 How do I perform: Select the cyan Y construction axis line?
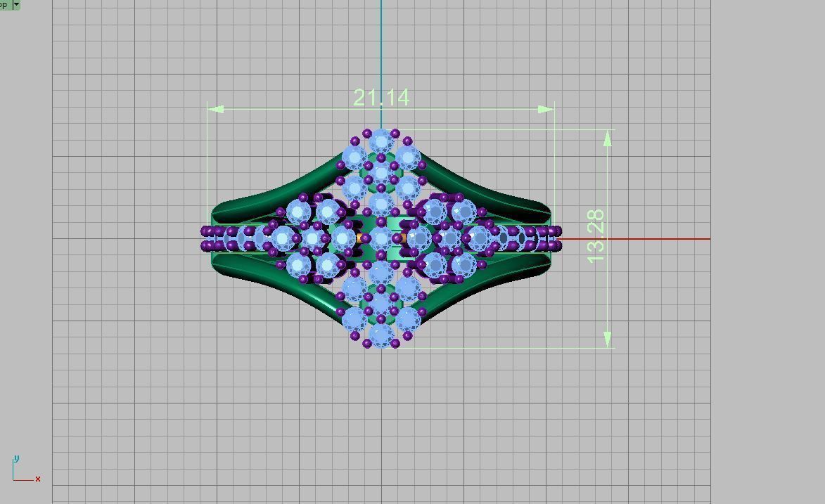pos(381,63)
